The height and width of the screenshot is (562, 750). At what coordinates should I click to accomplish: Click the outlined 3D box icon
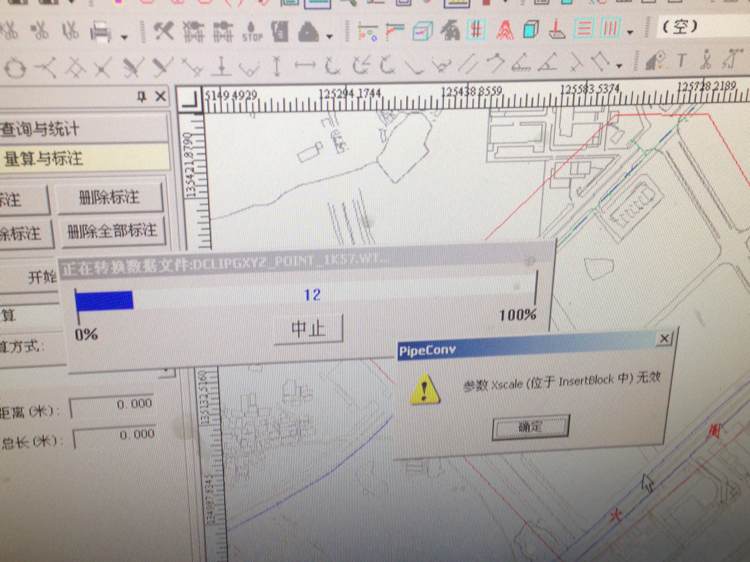click(422, 31)
